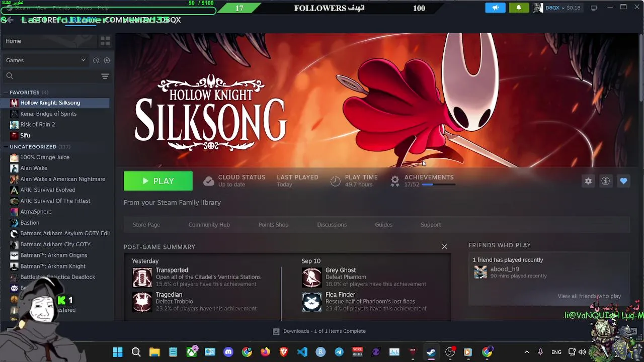Image resolution: width=644 pixels, height=362 pixels.
Task: Select ARK: Survival Evolved in library
Action: (x=48, y=190)
